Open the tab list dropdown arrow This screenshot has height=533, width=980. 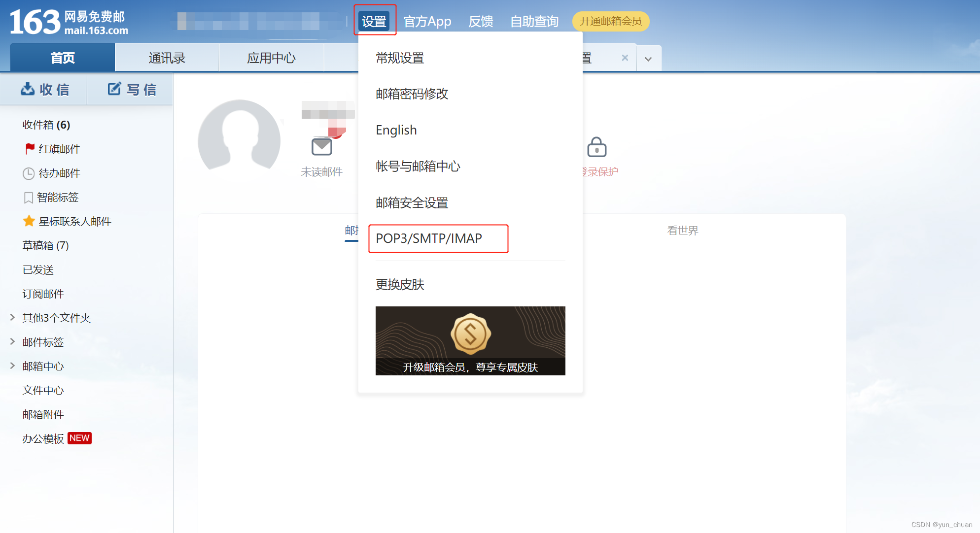coord(649,58)
